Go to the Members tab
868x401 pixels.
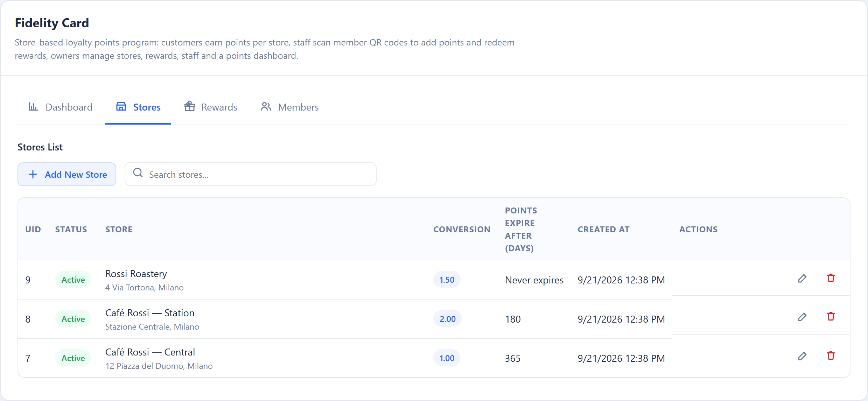[290, 107]
